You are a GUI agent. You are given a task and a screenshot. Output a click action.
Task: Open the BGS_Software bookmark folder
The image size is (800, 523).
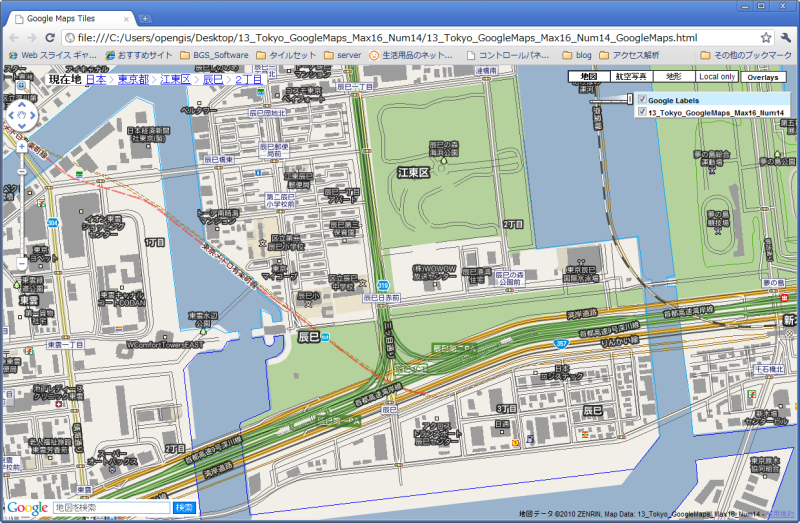[212, 55]
